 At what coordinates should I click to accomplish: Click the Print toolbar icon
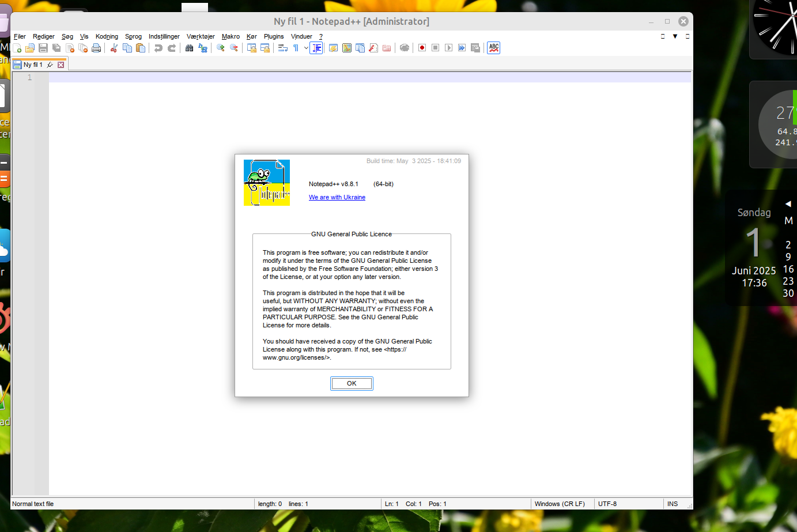pyautogui.click(x=96, y=48)
